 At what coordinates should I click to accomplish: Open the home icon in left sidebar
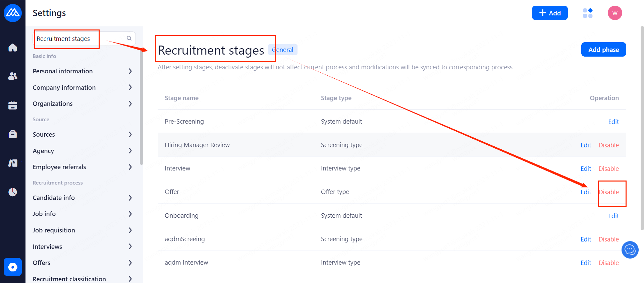point(13,48)
